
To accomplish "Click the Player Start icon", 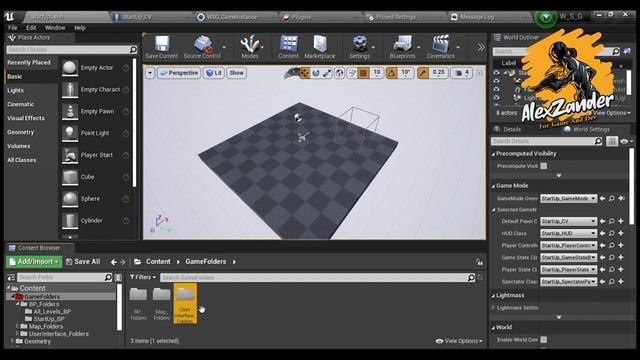I will pos(70,155).
